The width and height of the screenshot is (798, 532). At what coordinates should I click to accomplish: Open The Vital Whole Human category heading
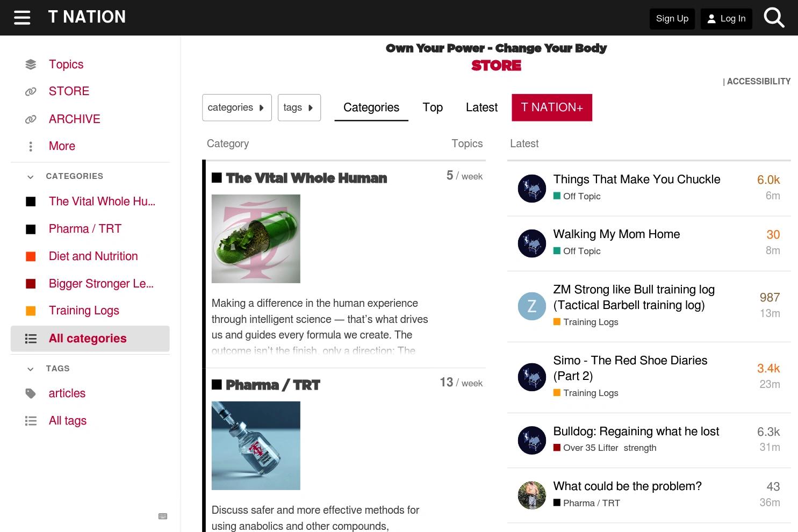click(x=306, y=178)
